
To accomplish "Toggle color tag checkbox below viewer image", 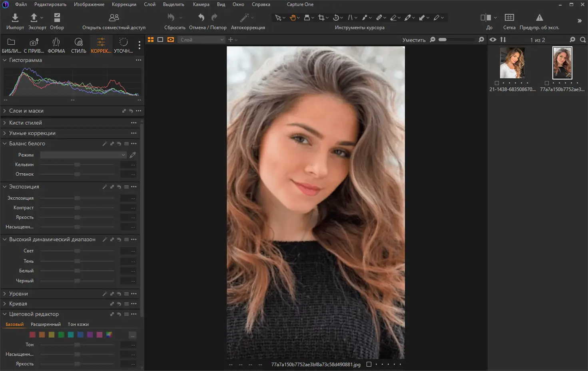I will [369, 364].
